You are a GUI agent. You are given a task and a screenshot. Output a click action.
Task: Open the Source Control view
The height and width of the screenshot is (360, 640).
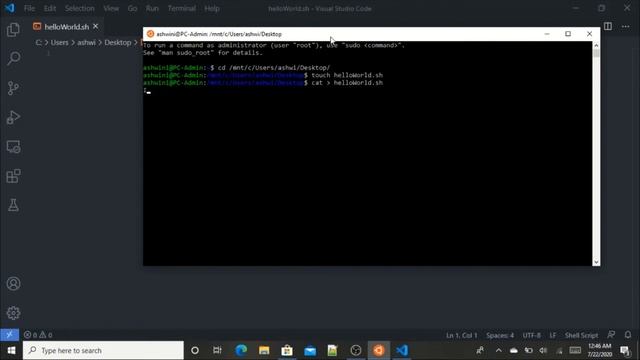13,88
